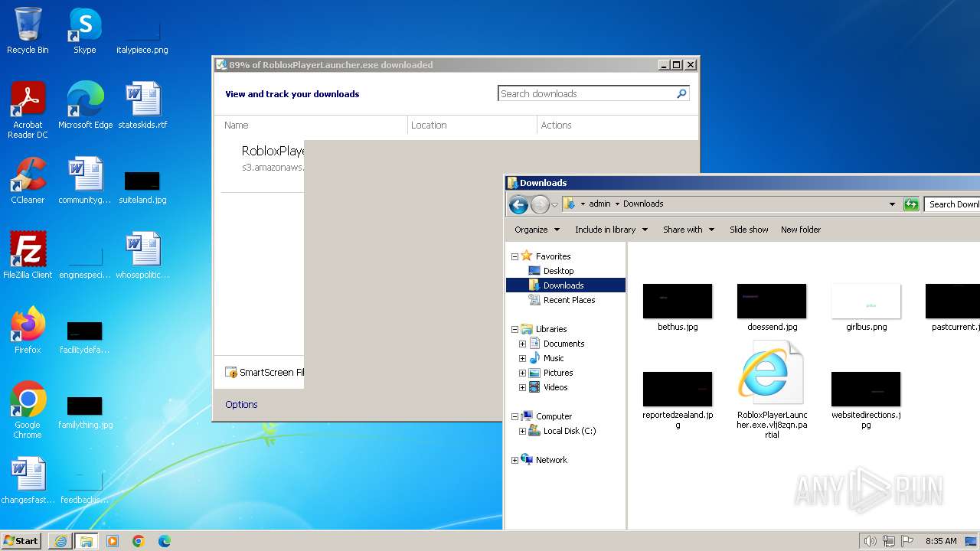
Task: Open Include in library menu
Action: tap(611, 230)
